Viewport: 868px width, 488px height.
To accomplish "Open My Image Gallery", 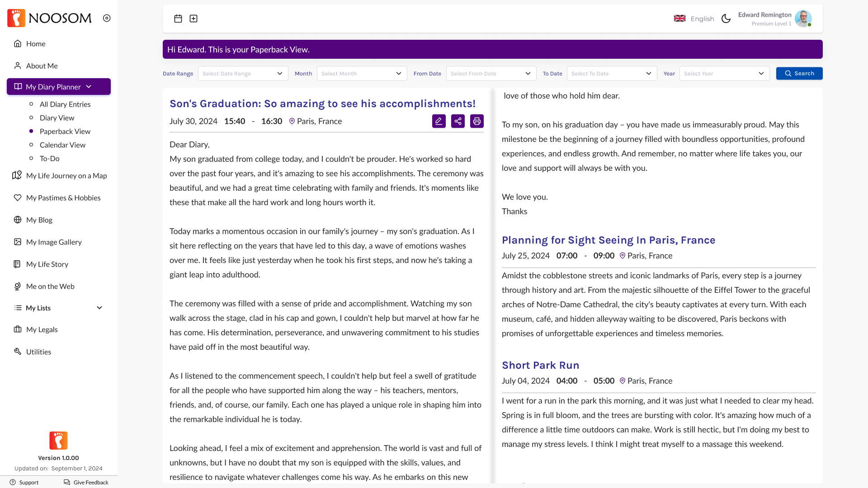I will pyautogui.click(x=53, y=242).
